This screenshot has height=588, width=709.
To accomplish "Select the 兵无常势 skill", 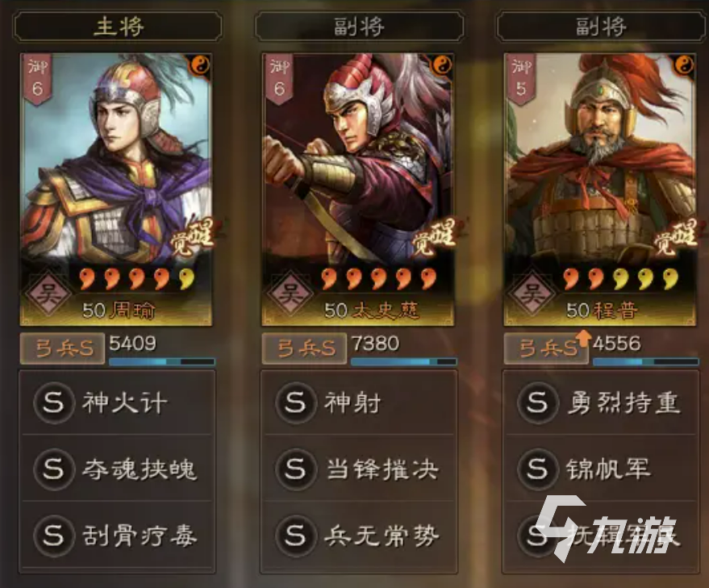I will [x=359, y=536].
